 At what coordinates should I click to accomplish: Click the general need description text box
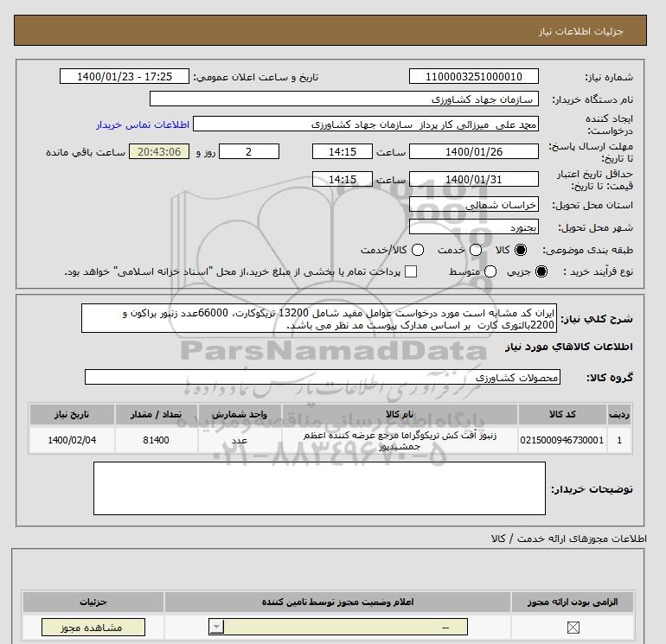[319, 318]
